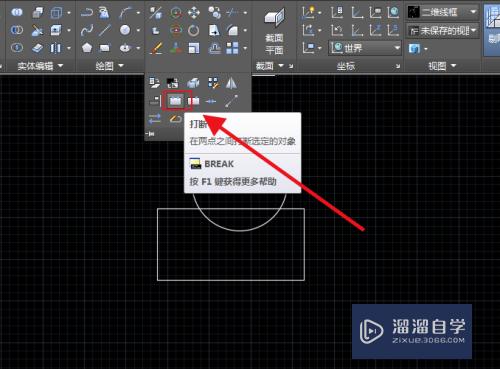Pin the expanded Modify panel open

pos(150,134)
